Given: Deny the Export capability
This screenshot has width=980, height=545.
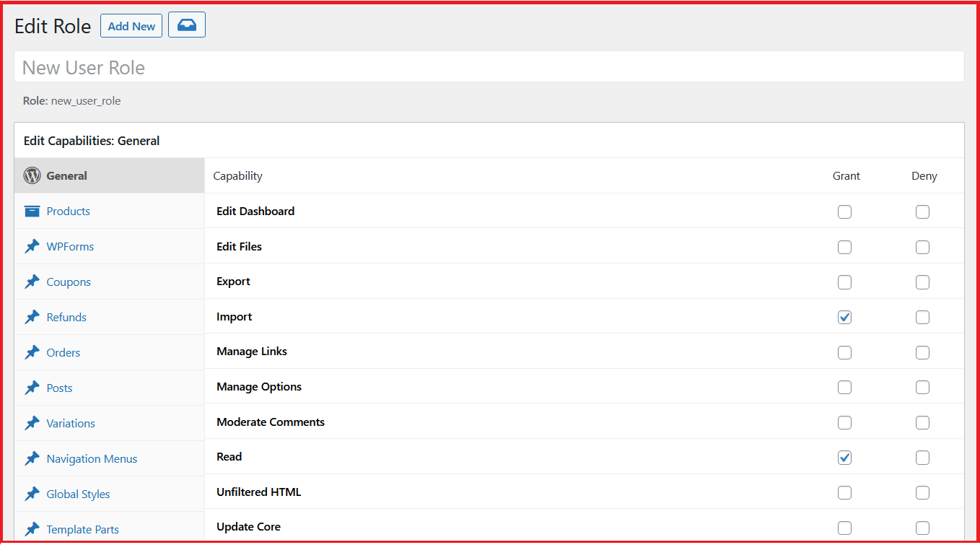Looking at the screenshot, I should coord(922,282).
